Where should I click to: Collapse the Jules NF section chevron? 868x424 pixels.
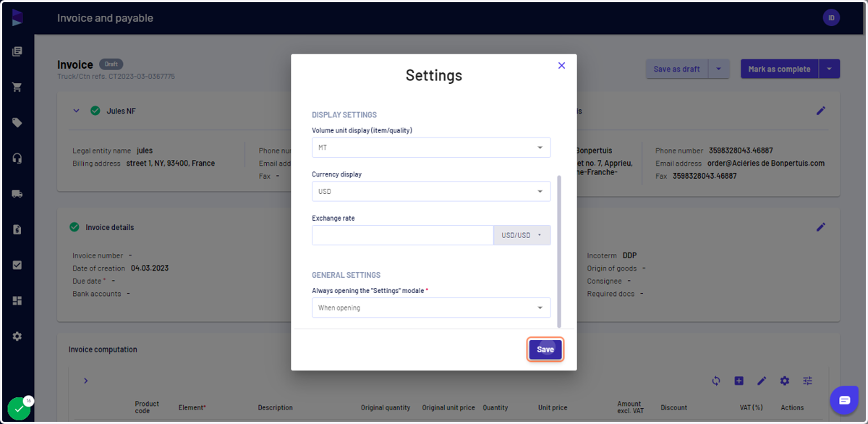coord(76,111)
